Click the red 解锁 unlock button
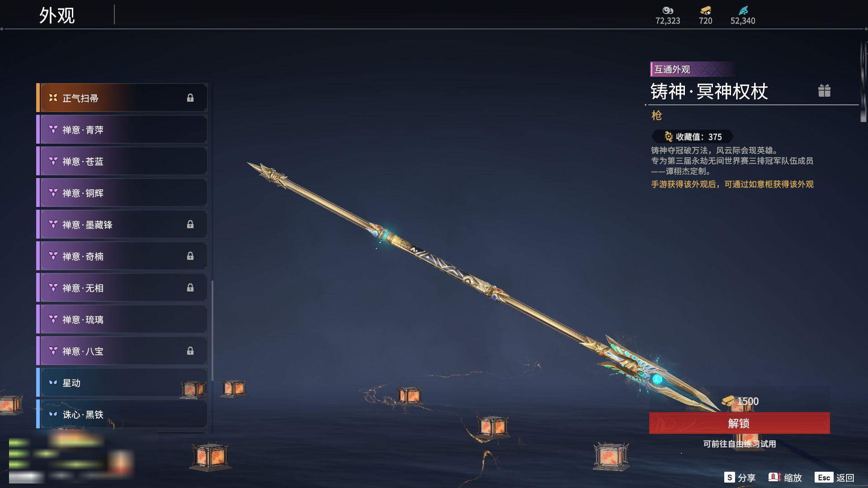Viewport: 868px width, 488px height. pyautogui.click(x=739, y=423)
